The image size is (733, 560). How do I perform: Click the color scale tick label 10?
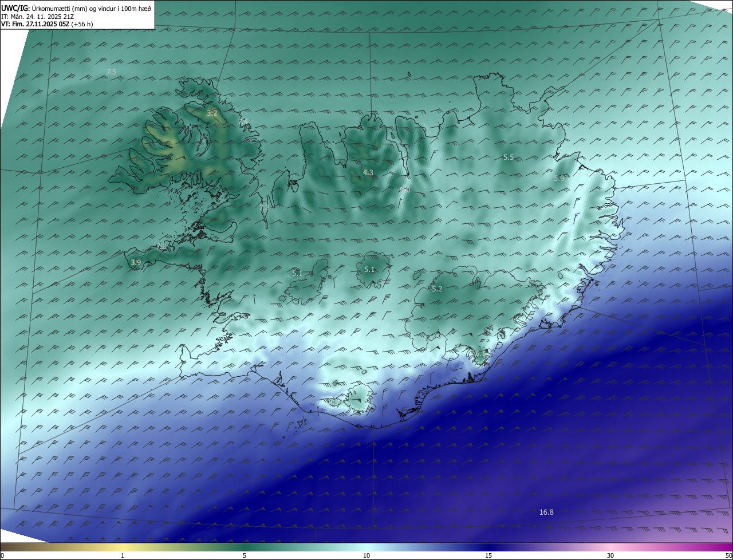point(366,555)
